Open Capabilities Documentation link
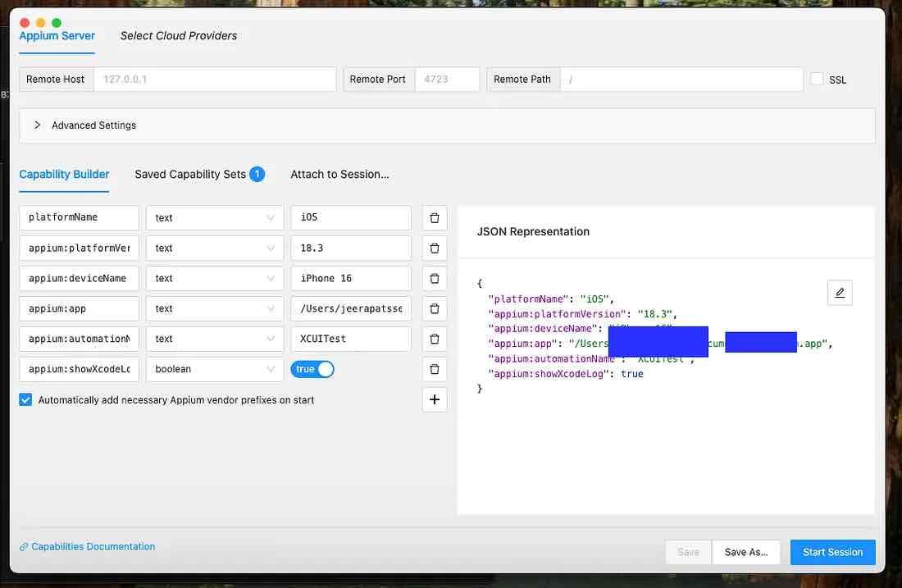902x588 pixels. coord(88,546)
